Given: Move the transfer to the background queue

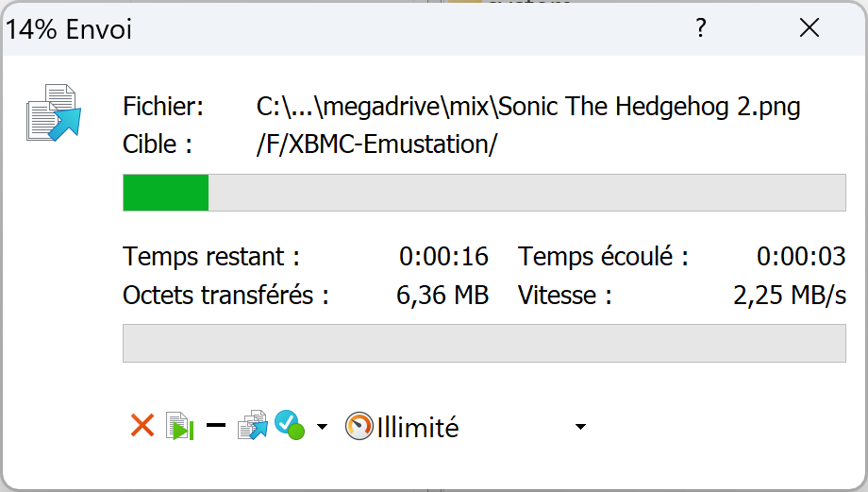Looking at the screenshot, I should coord(253,426).
